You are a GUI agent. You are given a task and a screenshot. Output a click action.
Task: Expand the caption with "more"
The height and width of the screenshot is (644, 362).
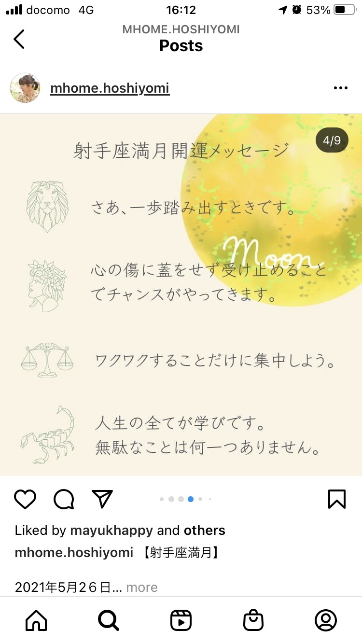point(142,587)
